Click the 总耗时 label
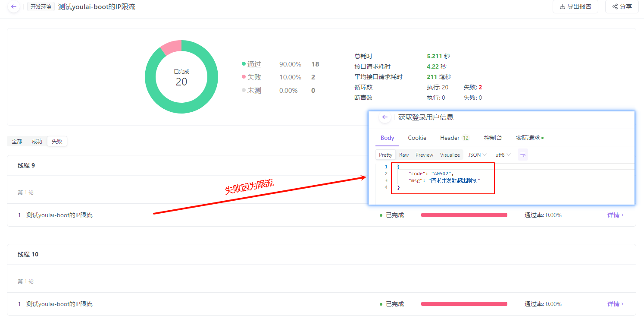This screenshot has height=319, width=644. click(x=363, y=56)
